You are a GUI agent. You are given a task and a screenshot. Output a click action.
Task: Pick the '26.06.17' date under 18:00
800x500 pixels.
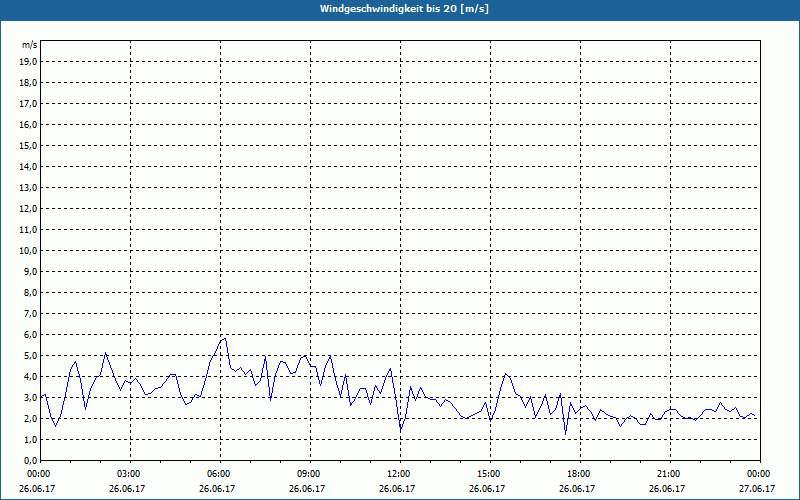tap(577, 488)
